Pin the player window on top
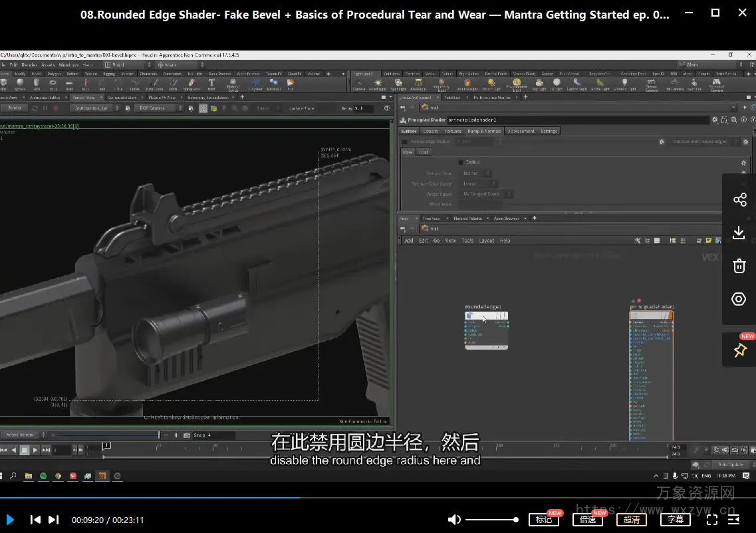The width and height of the screenshot is (756, 533). tap(739, 350)
